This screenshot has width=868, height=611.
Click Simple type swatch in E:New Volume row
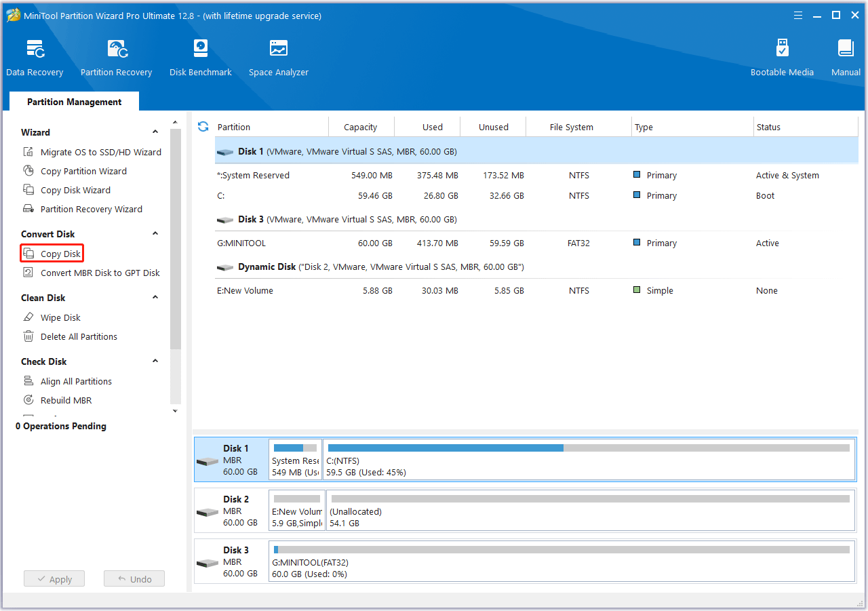[637, 290]
